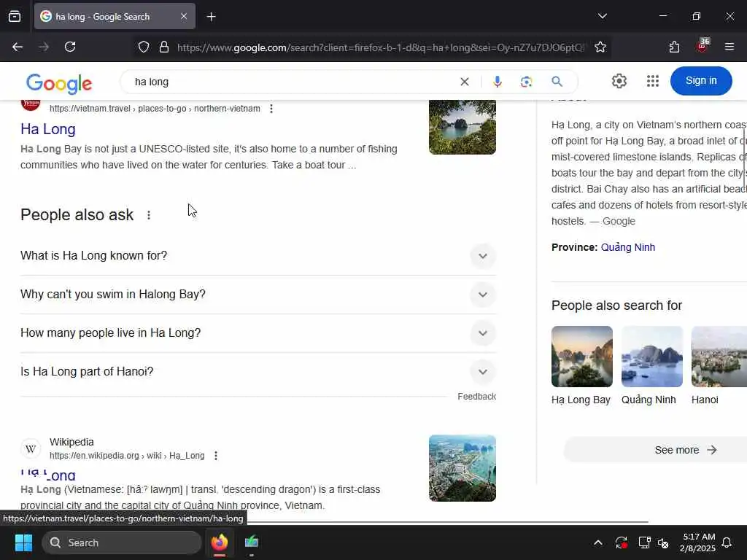The width and height of the screenshot is (747, 560).
Task: Open the clock showing 5:17 AM
Action: [698, 542]
